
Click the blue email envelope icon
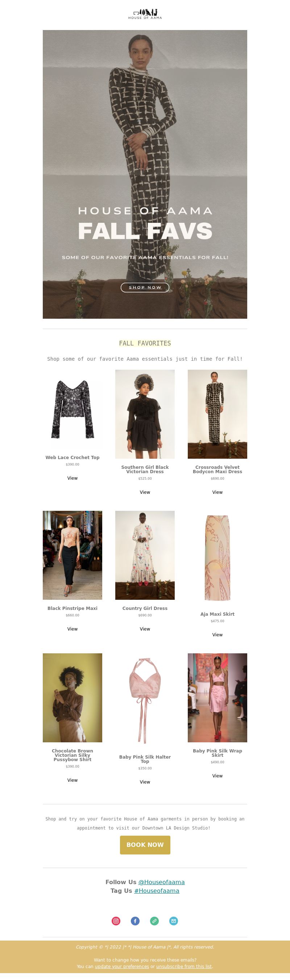pos(173,921)
